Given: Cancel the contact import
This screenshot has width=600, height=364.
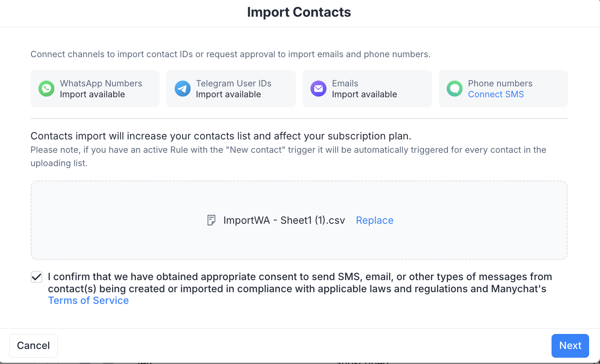Looking at the screenshot, I should tap(33, 346).
